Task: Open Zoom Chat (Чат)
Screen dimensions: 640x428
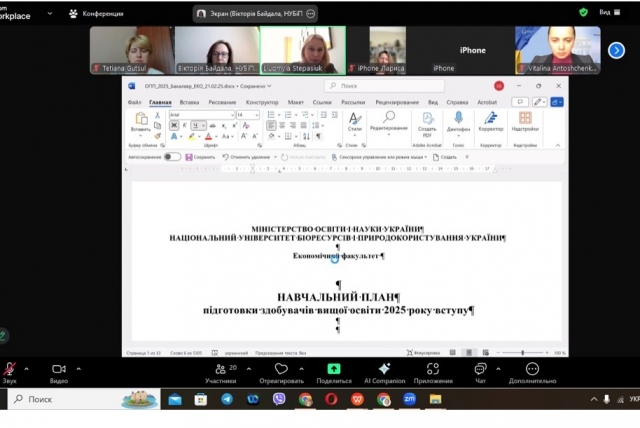Action: point(480,373)
